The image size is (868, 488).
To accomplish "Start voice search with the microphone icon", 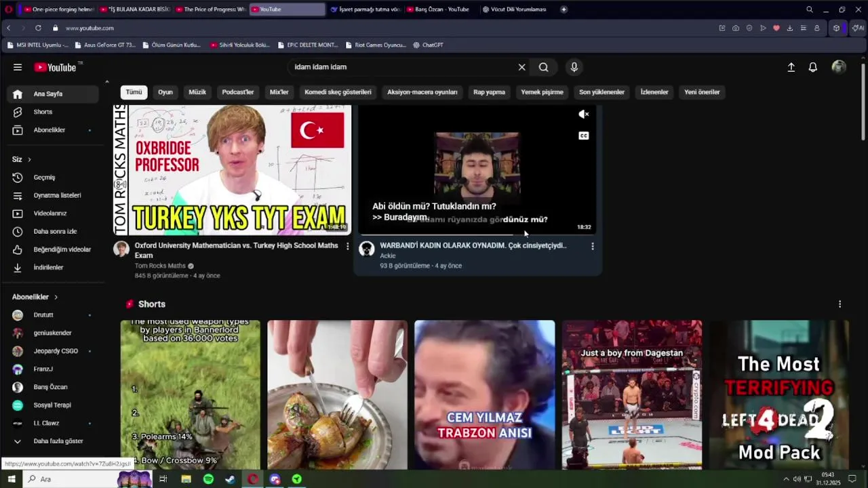I will coord(574,67).
